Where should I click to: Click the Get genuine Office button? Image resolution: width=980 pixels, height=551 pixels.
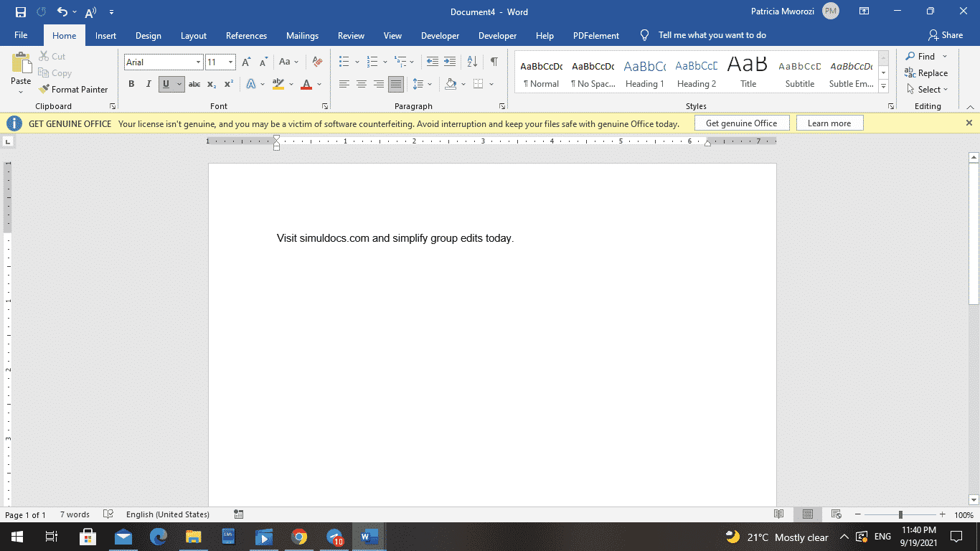pyautogui.click(x=741, y=123)
